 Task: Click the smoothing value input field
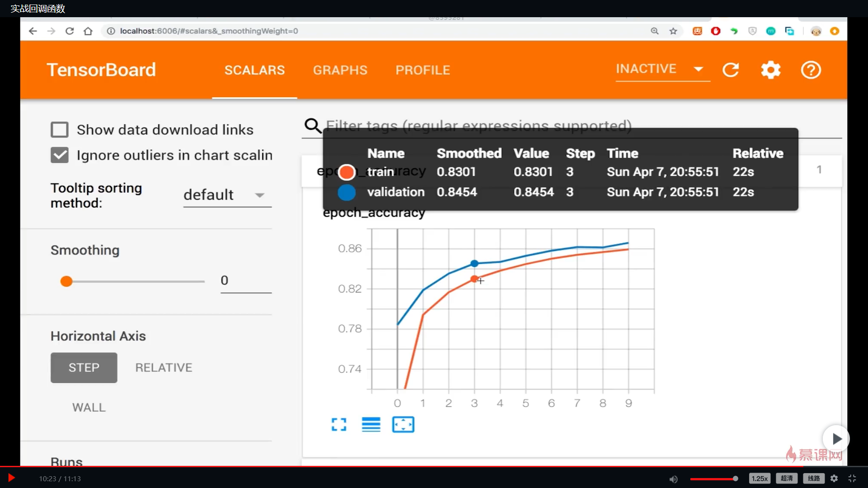(x=246, y=281)
